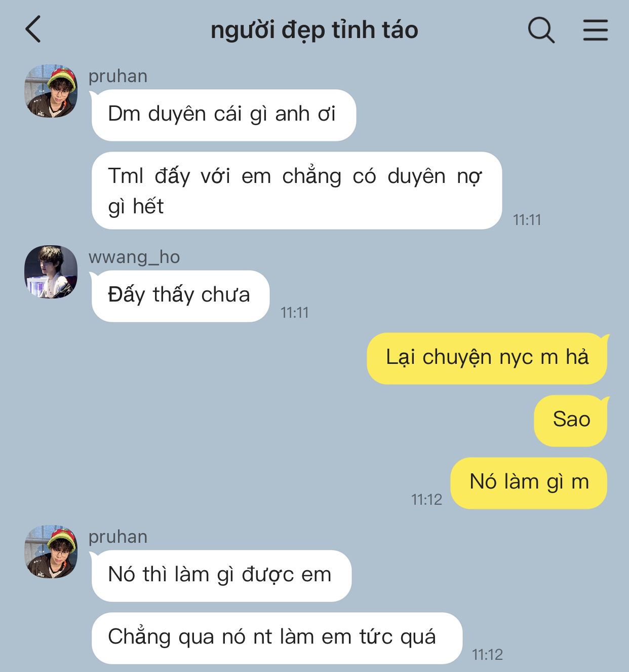The width and height of the screenshot is (629, 672).
Task: Tap yellow bubble 'Nó làm gì m'
Action: [x=529, y=483]
